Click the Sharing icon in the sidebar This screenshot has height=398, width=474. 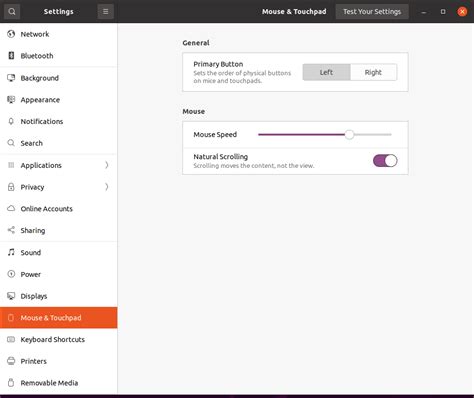pyautogui.click(x=11, y=230)
